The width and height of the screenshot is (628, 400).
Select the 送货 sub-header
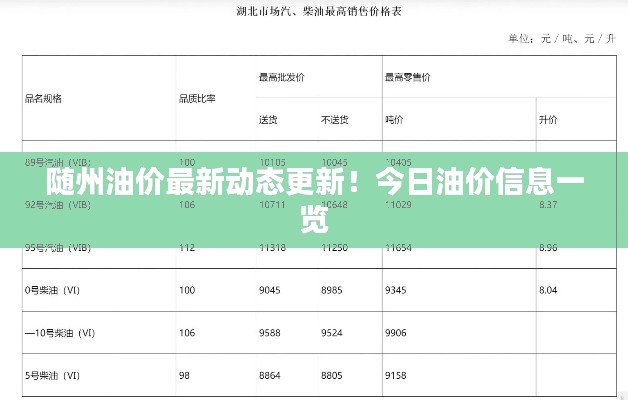[x=268, y=120]
